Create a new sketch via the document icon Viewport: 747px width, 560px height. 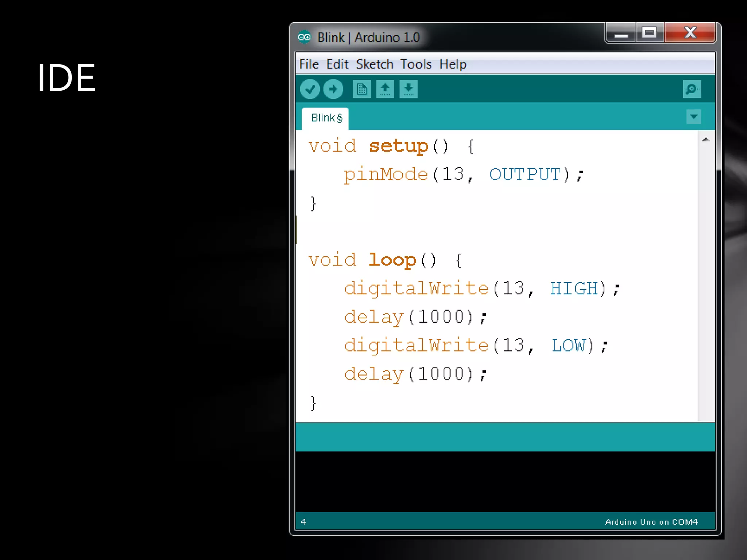tap(361, 89)
